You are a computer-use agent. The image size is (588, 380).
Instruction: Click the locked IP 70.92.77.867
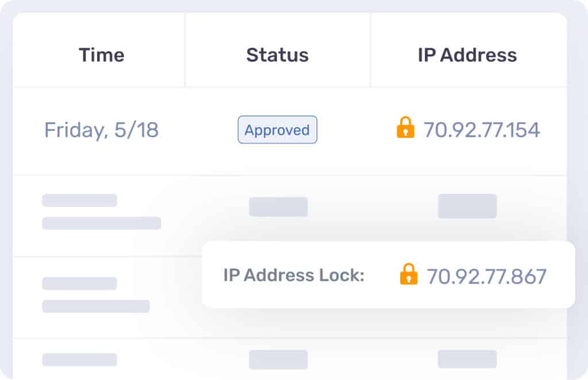(x=486, y=277)
